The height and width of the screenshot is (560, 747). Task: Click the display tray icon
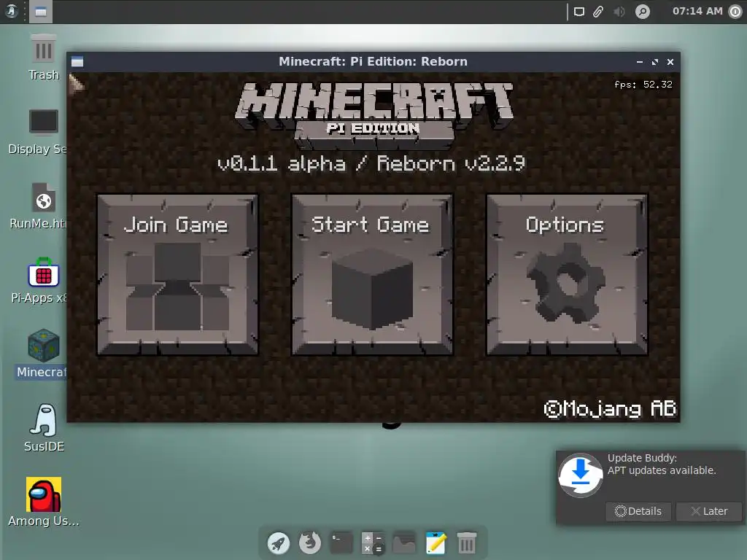578,12
